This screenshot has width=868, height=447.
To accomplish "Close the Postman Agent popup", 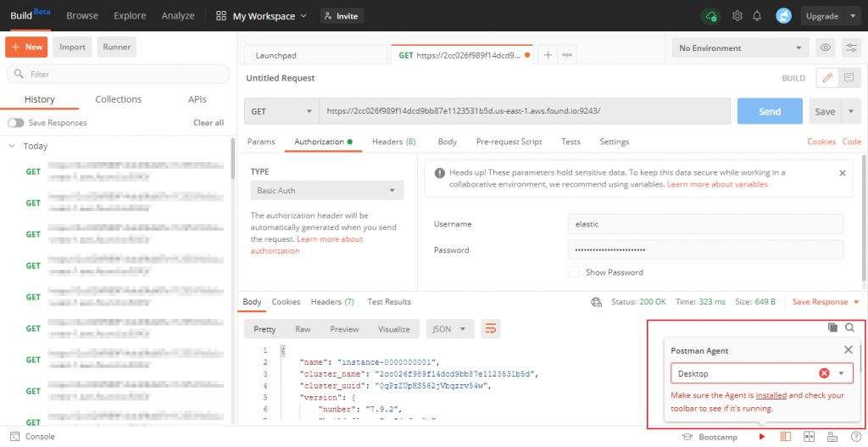I will [x=848, y=349].
